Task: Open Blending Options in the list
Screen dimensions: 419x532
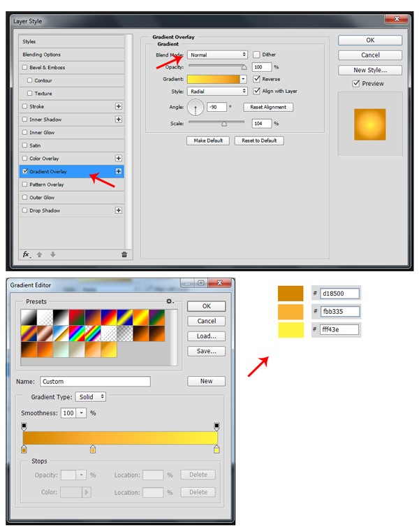Action: click(71, 55)
